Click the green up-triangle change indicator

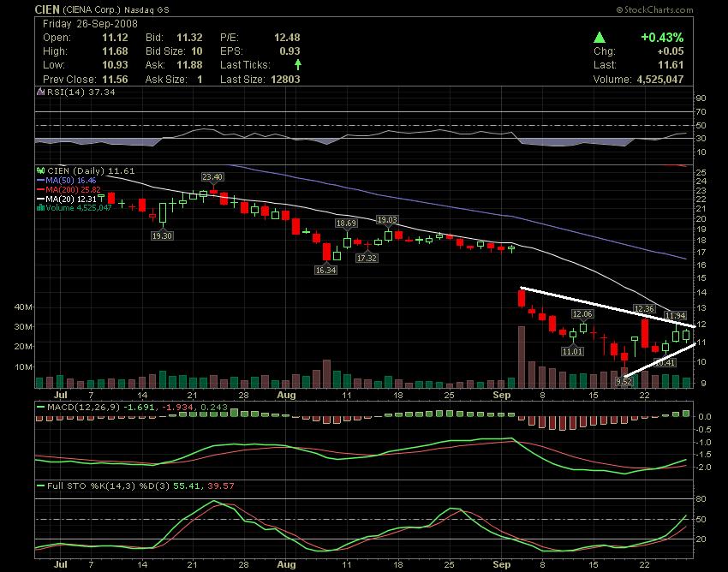(x=600, y=38)
